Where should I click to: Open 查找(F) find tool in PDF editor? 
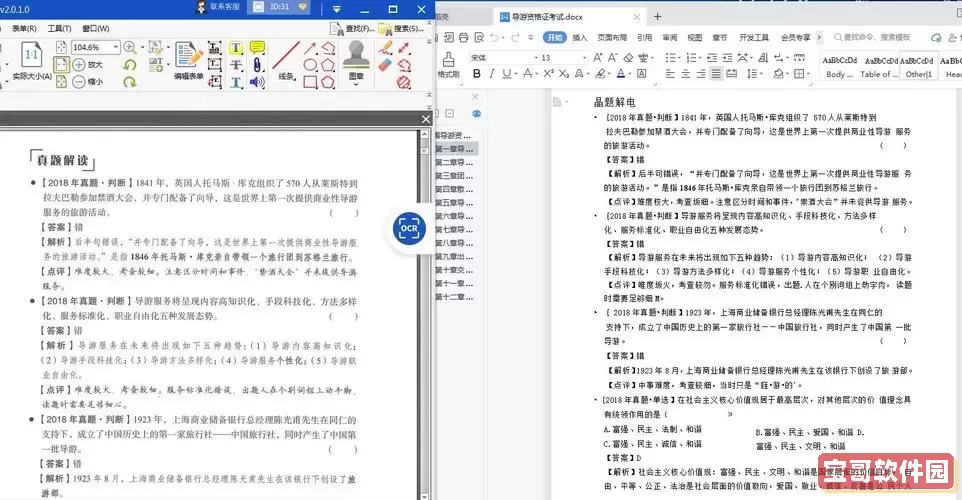click(x=352, y=28)
